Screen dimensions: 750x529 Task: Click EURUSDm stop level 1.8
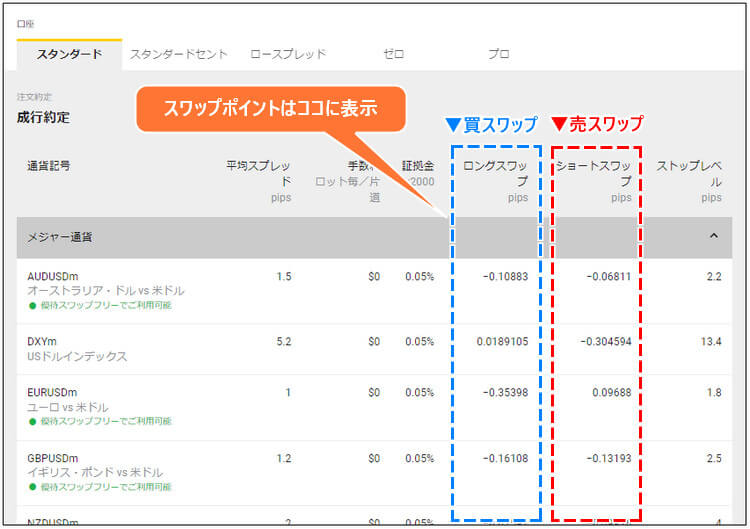coord(714,392)
